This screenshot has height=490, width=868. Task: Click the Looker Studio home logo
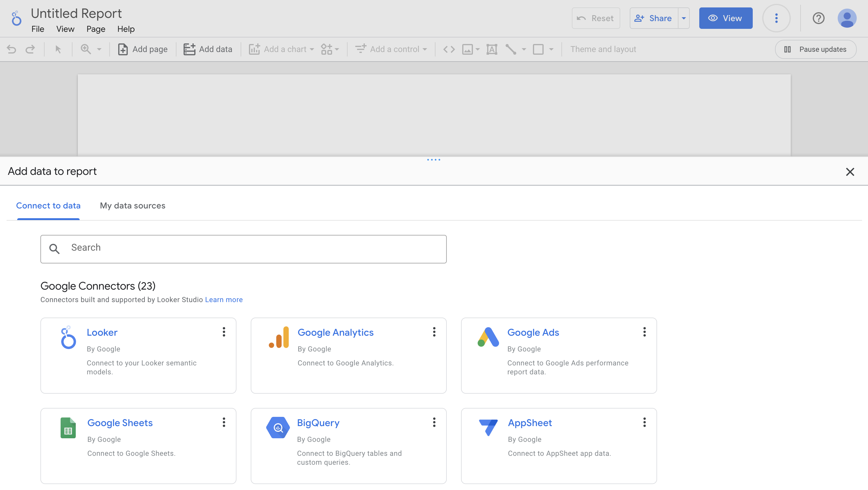click(16, 18)
